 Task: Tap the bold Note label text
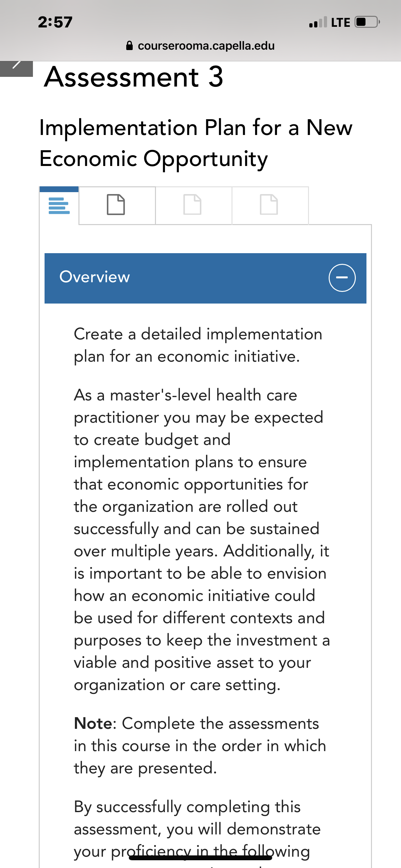tap(93, 723)
